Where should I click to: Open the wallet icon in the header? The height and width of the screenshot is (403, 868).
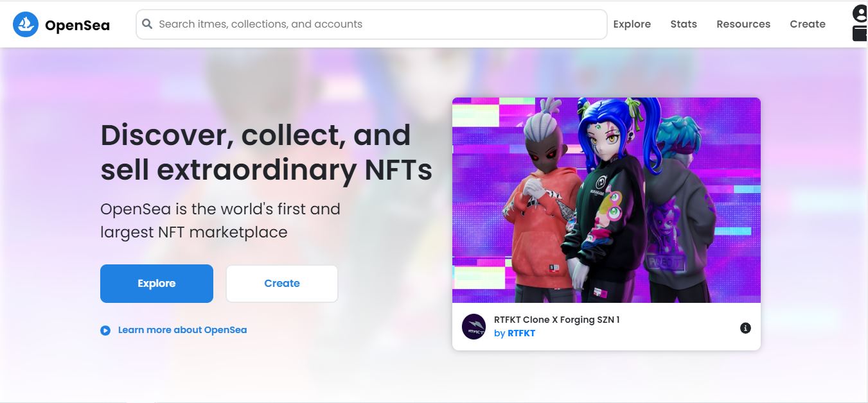tap(859, 33)
